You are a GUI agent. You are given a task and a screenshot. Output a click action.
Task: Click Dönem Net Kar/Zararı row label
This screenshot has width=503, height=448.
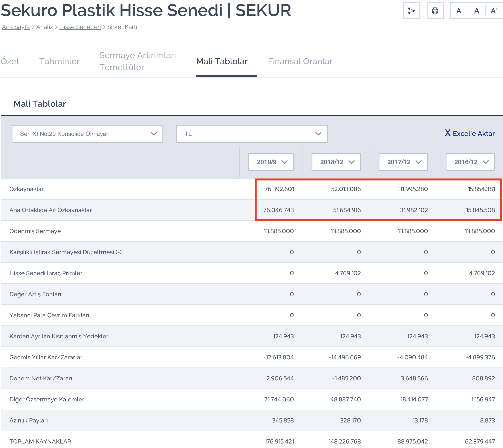pyautogui.click(x=41, y=378)
